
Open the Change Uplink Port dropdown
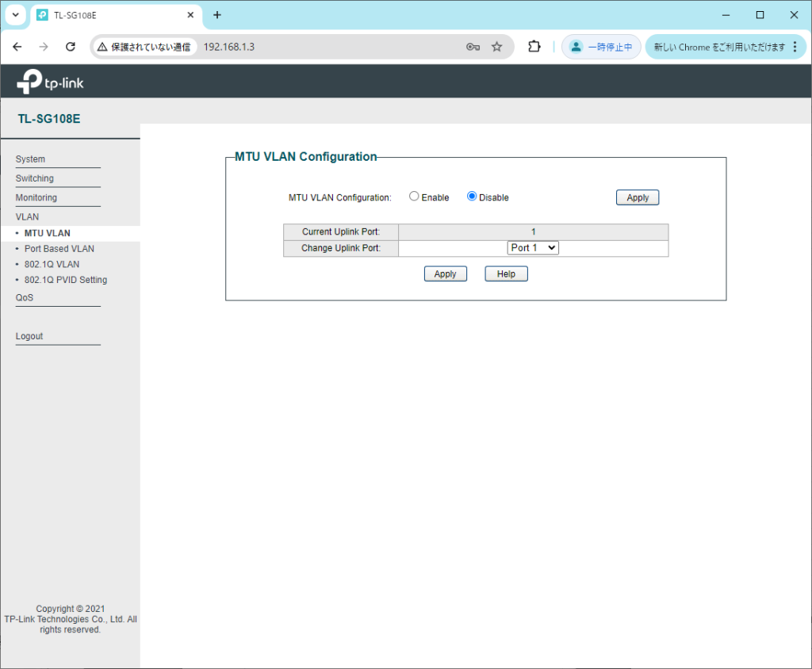[533, 248]
